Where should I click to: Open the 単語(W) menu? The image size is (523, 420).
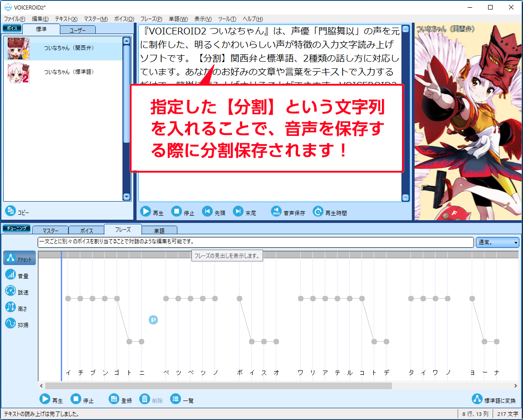click(x=178, y=19)
